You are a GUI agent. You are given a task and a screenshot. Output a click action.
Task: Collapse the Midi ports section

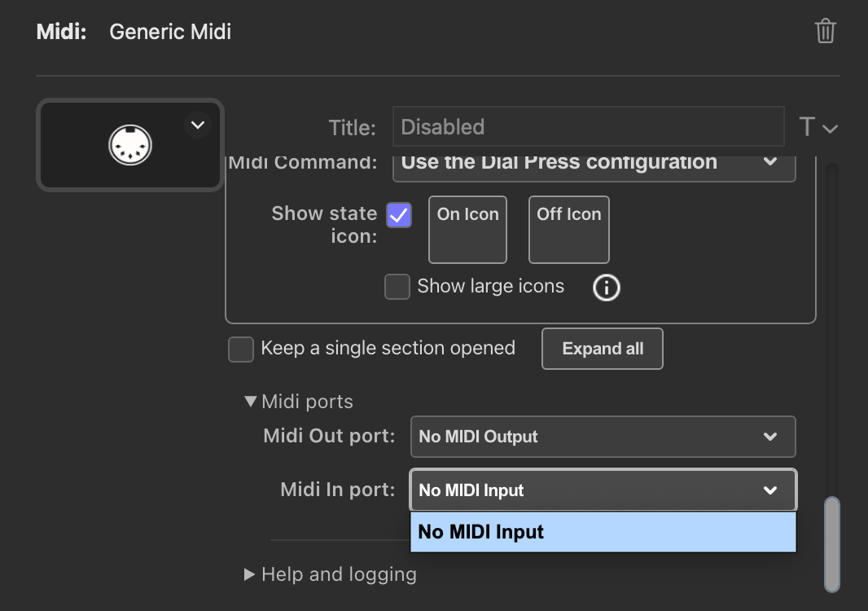click(x=251, y=402)
